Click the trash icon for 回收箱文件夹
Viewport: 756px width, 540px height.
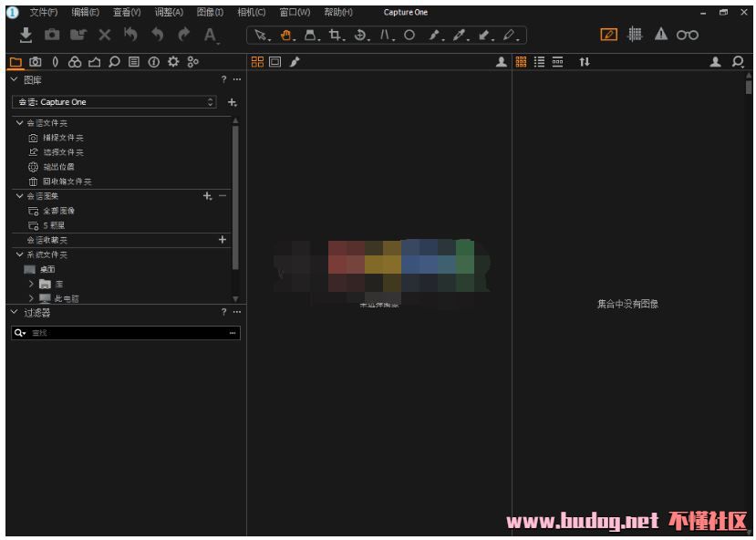pyautogui.click(x=33, y=182)
